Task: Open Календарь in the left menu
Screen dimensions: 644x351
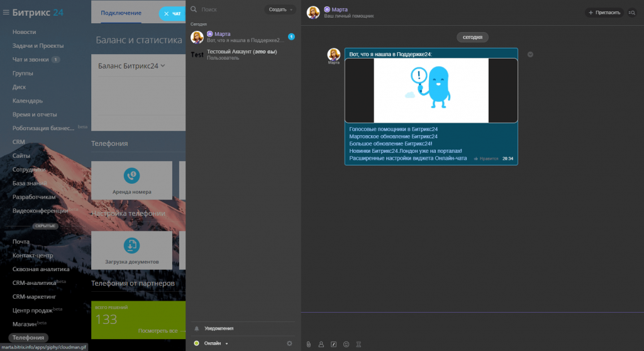Action: [x=28, y=101]
